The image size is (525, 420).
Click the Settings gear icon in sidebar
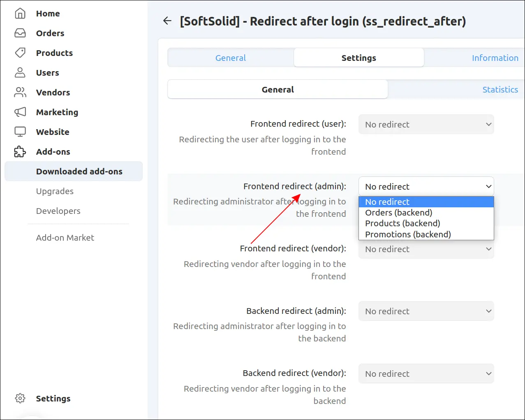click(x=20, y=399)
